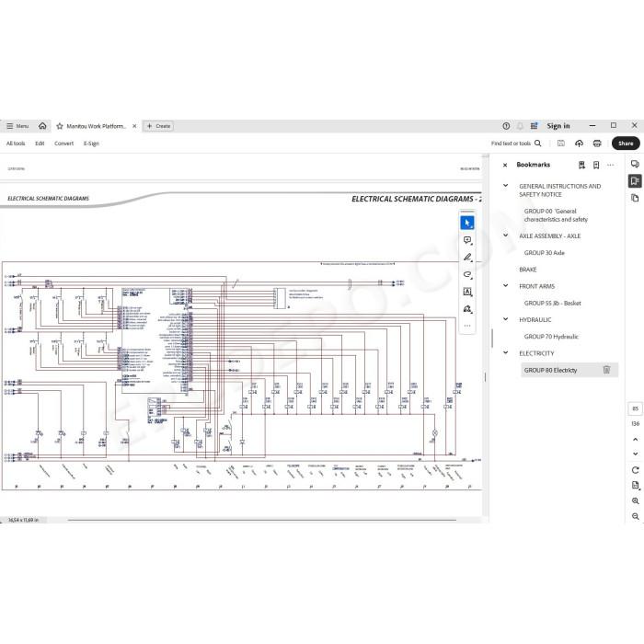Collapse the HYDRAULIC bookmark

[x=506, y=319]
